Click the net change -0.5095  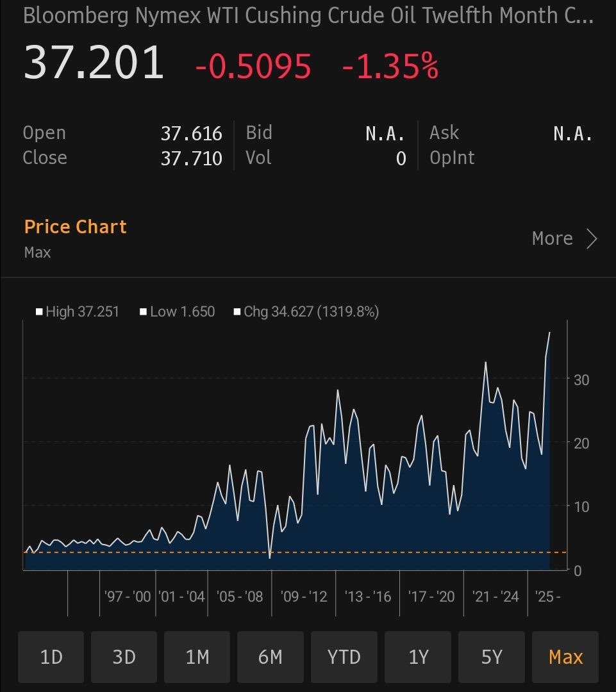253,66
